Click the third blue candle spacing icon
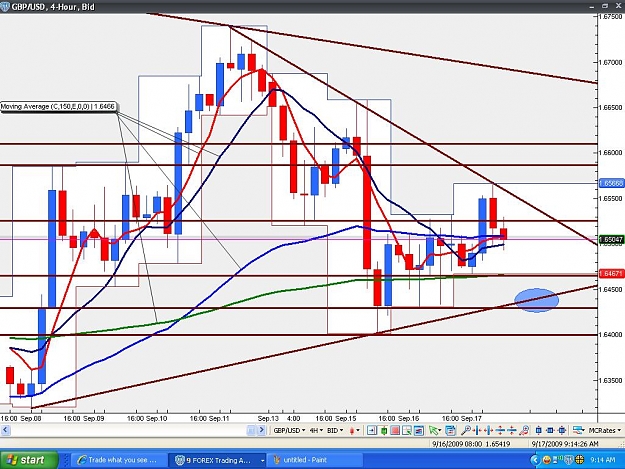The width and height of the screenshot is (625, 469). [x=562, y=430]
